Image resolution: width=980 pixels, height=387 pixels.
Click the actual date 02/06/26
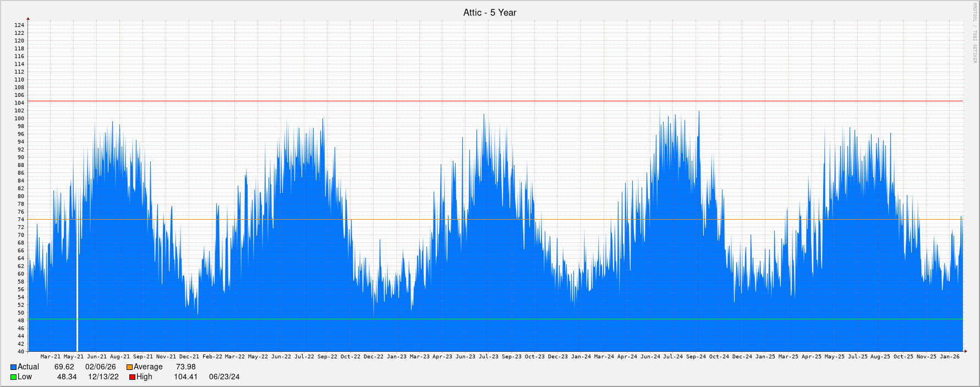pyautogui.click(x=100, y=367)
